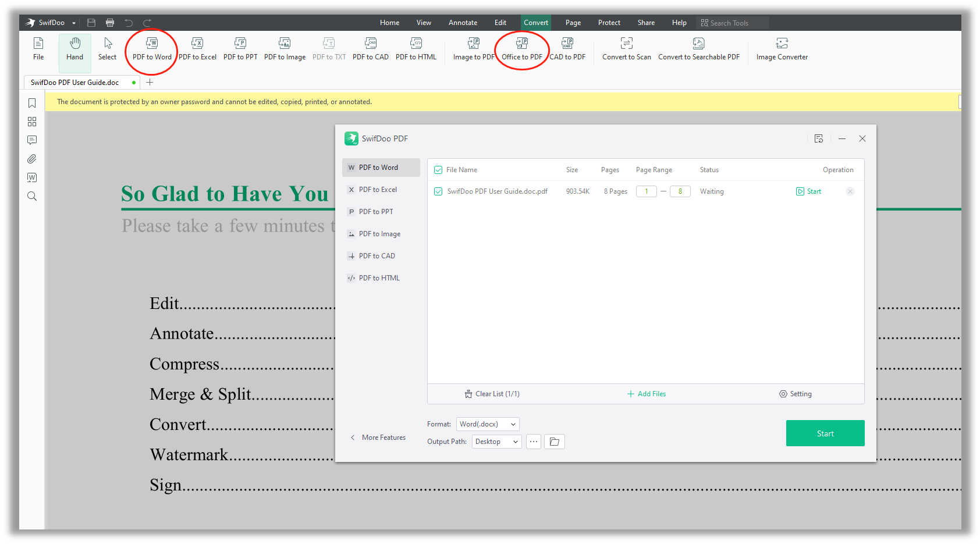The image size is (980, 544).
Task: Click the Save icon in title bar
Action: (x=91, y=23)
